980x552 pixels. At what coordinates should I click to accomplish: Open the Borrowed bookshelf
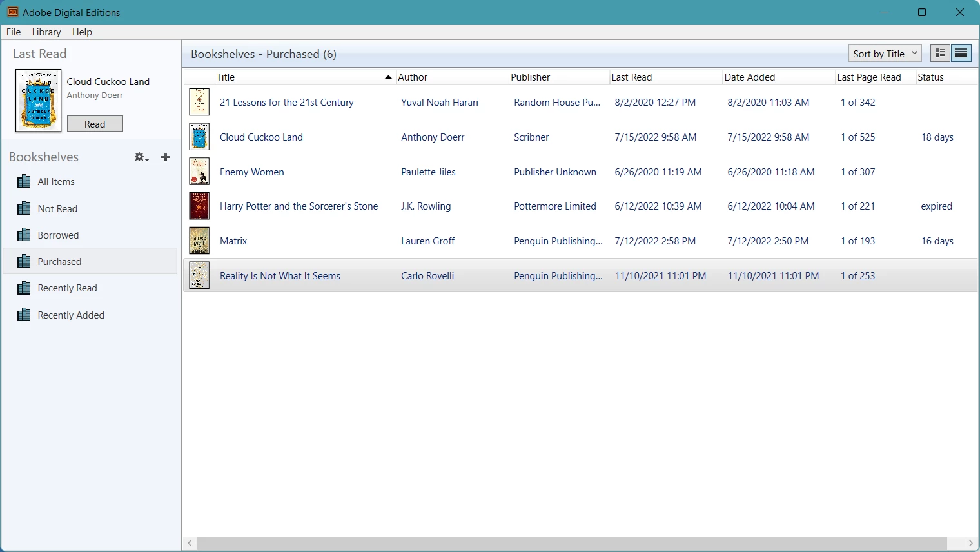tap(90, 235)
